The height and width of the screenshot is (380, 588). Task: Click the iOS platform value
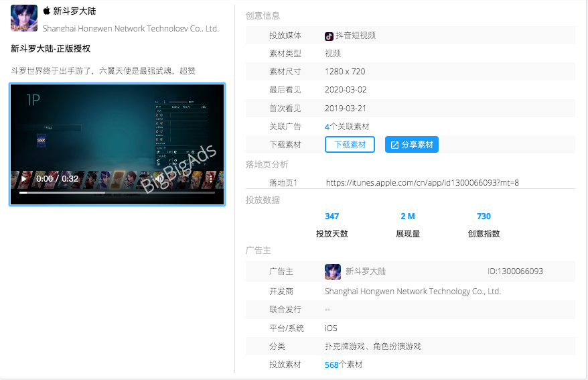[x=331, y=328]
